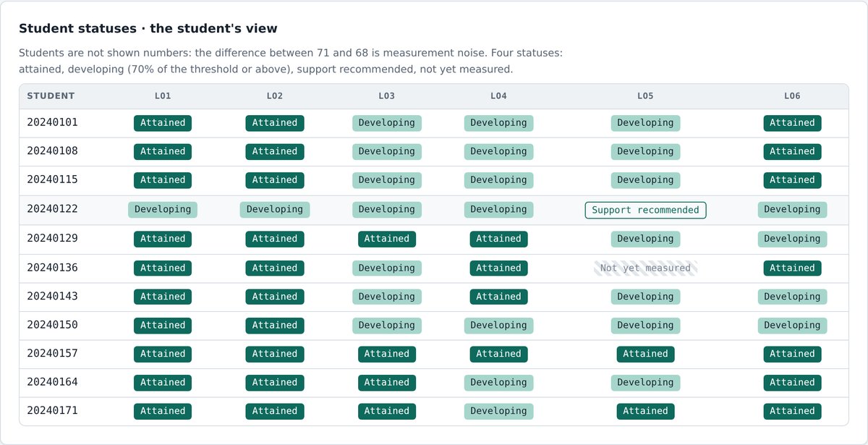Click the L04 Developing badge for student 20240150
This screenshot has width=868, height=445.
(498, 326)
